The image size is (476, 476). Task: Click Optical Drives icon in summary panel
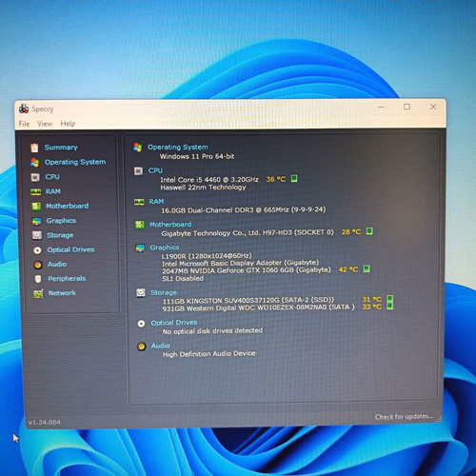click(141, 323)
